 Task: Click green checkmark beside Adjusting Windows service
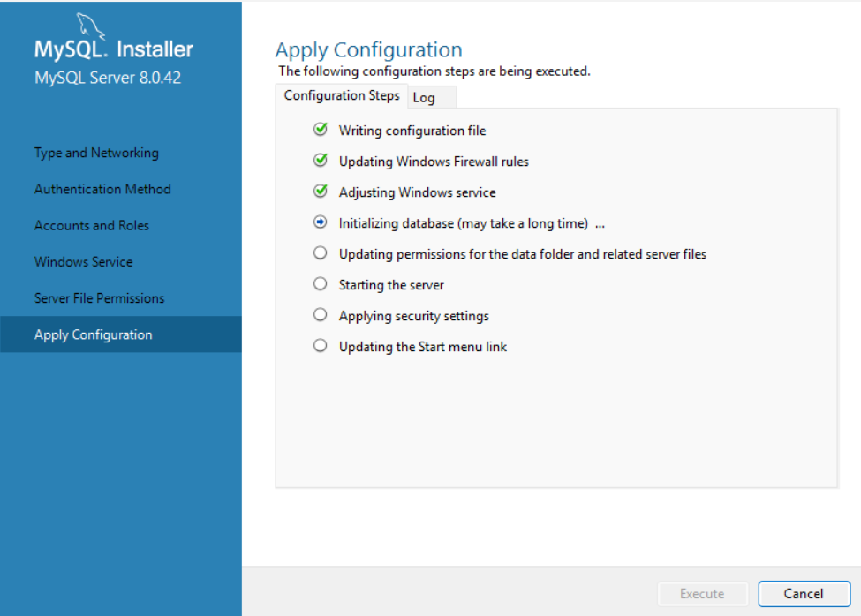pos(321,191)
